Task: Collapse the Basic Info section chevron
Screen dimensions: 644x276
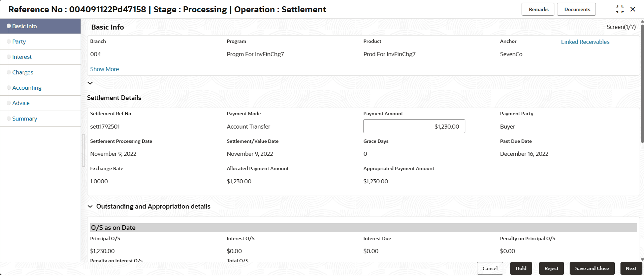Action: coord(90,83)
